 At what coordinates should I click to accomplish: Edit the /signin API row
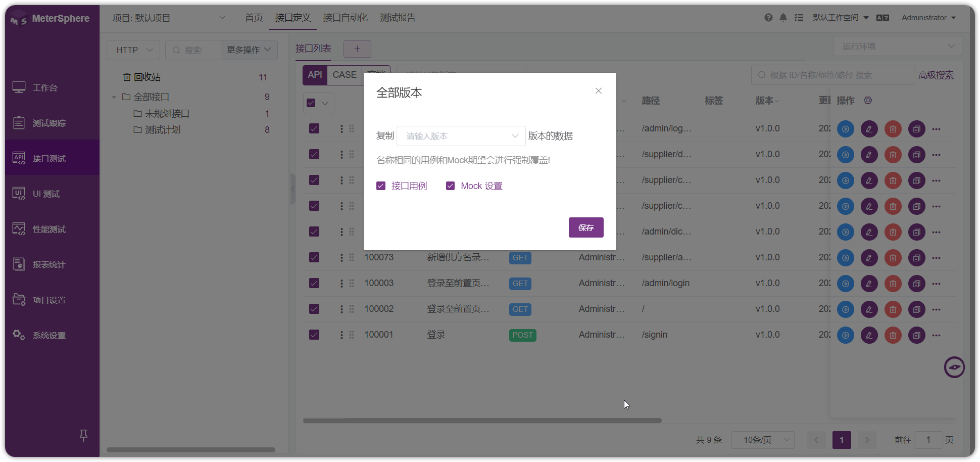[x=869, y=335]
